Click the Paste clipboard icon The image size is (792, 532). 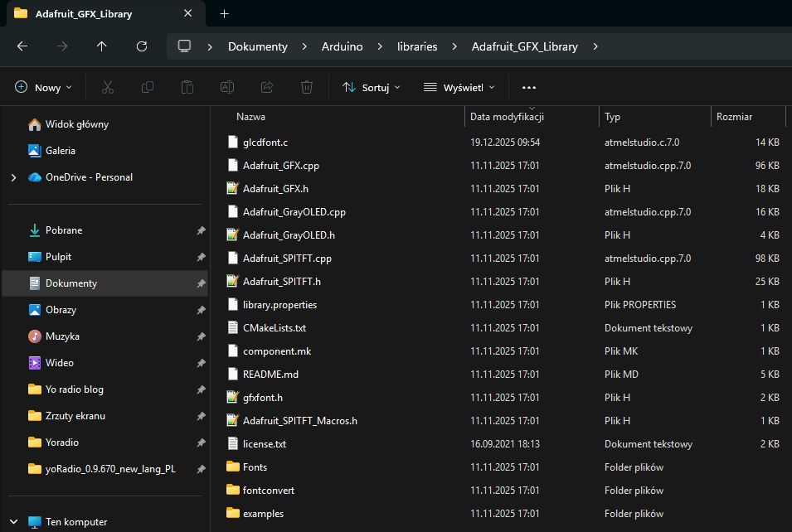(187, 87)
